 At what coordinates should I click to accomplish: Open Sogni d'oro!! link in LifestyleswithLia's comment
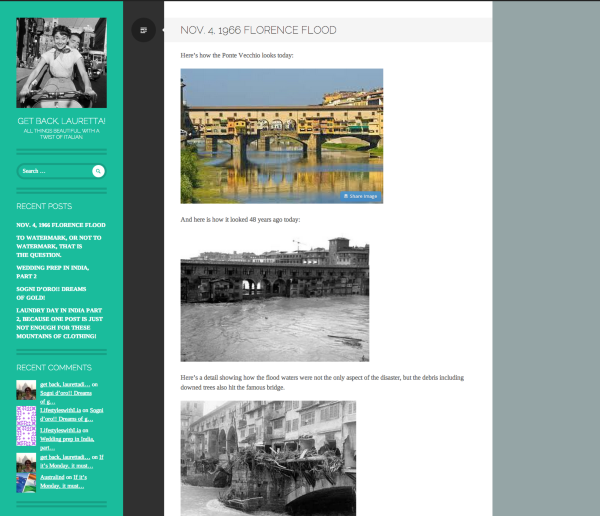[72, 415]
